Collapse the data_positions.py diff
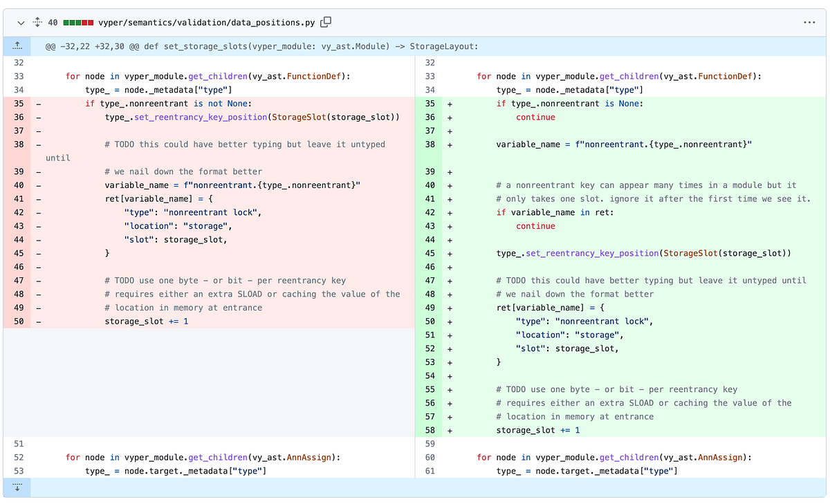This screenshot has height=504, width=830. [19, 21]
